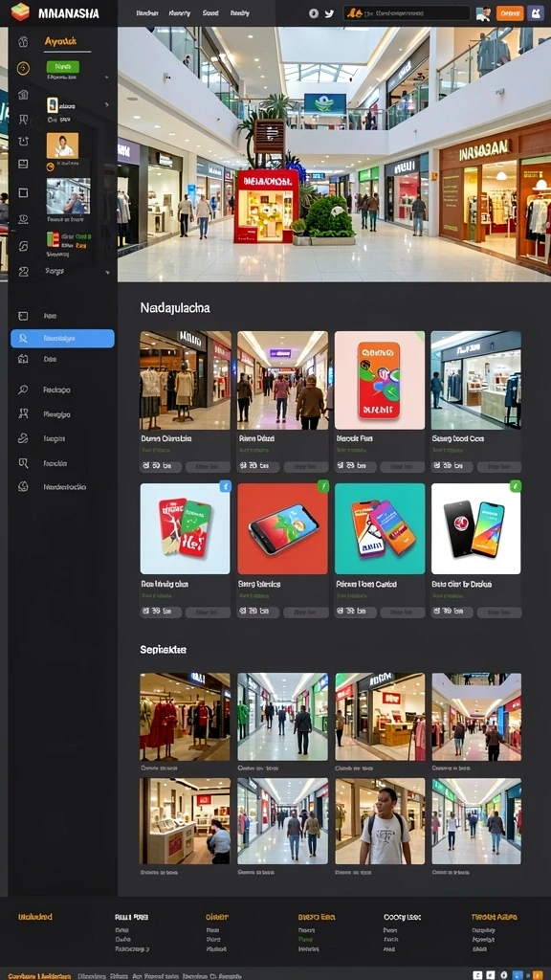Screen dimensions: 551x980
Task: Open the man in white t-shirt thumbnail
Action: [380, 820]
